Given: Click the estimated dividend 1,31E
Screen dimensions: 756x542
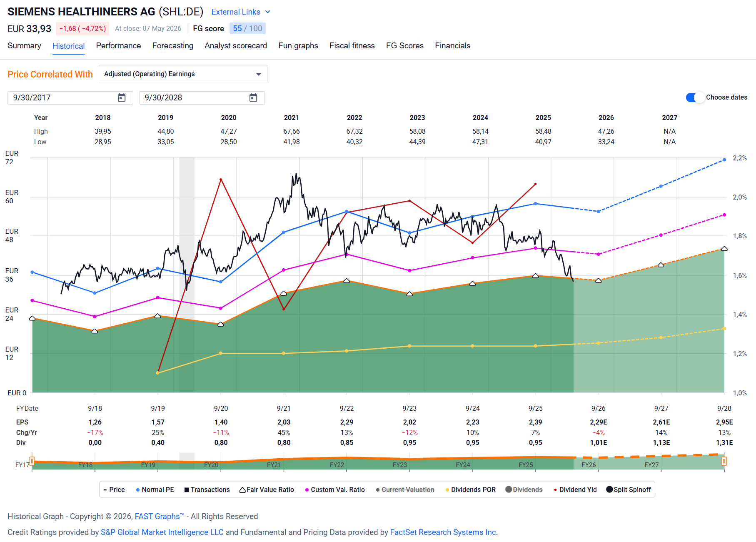Looking at the screenshot, I should [x=724, y=442].
